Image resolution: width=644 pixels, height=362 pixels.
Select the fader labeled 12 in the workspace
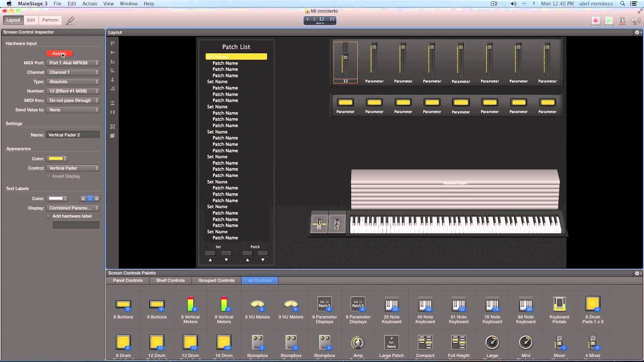(x=345, y=62)
